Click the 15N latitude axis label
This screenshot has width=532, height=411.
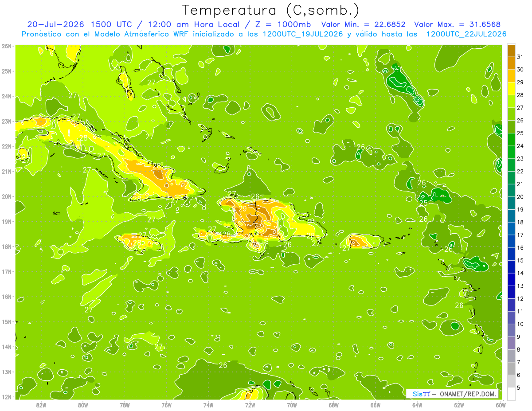tap(7, 321)
